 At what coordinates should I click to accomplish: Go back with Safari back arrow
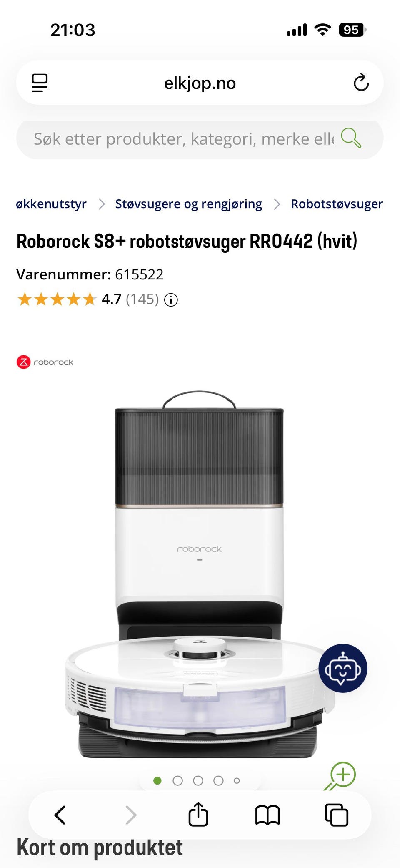click(x=60, y=815)
